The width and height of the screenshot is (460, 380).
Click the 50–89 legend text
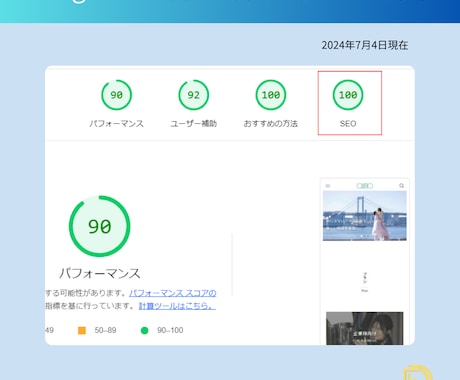pos(105,330)
